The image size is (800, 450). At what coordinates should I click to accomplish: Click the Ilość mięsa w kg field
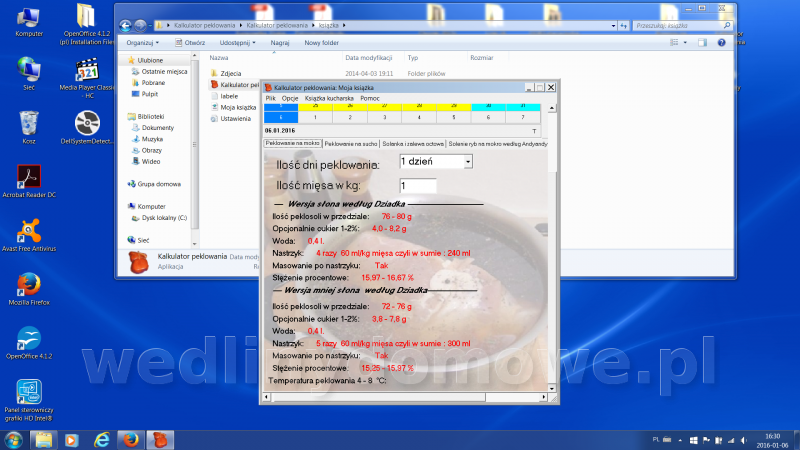coord(417,186)
